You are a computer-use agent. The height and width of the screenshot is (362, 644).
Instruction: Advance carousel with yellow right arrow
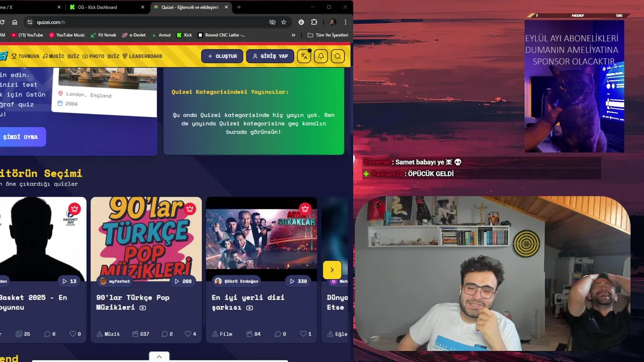[x=332, y=270]
